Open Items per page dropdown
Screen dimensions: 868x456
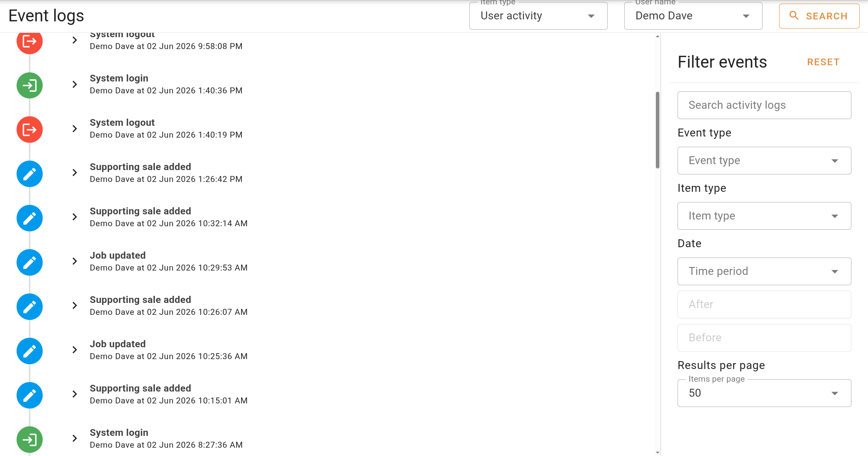[764, 393]
